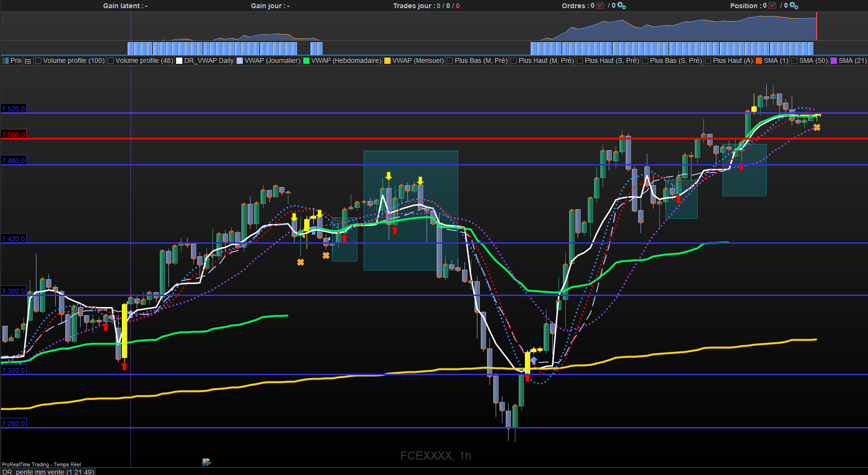Screen dimensions: 868x475
Task: Click the Gain jour label
Action: click(270, 6)
